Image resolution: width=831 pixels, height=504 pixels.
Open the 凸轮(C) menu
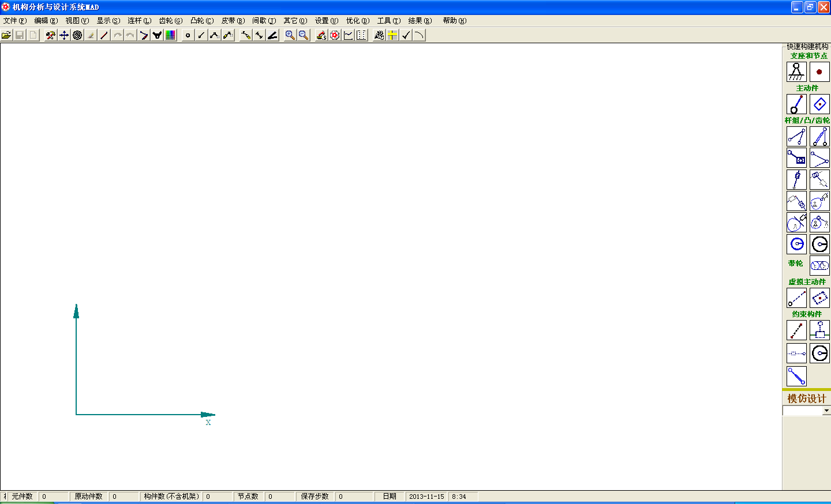tap(201, 21)
